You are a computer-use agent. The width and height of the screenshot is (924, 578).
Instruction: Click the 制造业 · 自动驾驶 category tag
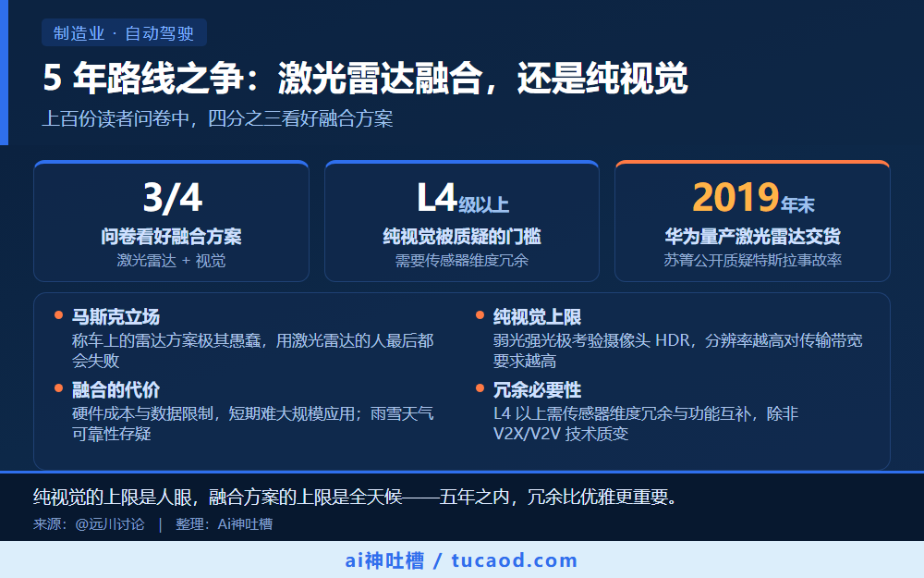124,33
